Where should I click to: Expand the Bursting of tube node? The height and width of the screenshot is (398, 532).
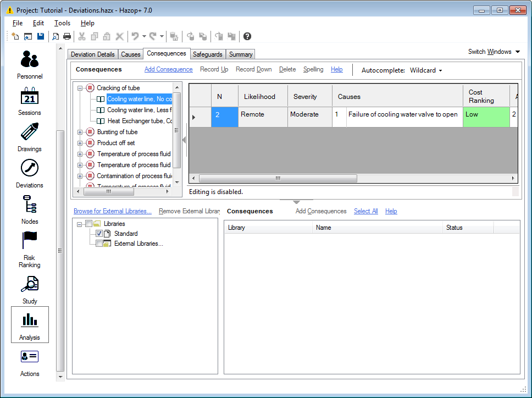pyautogui.click(x=80, y=132)
